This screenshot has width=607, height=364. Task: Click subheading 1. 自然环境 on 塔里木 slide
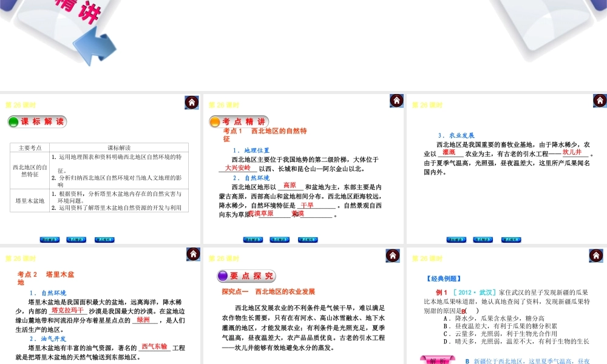coord(48,293)
